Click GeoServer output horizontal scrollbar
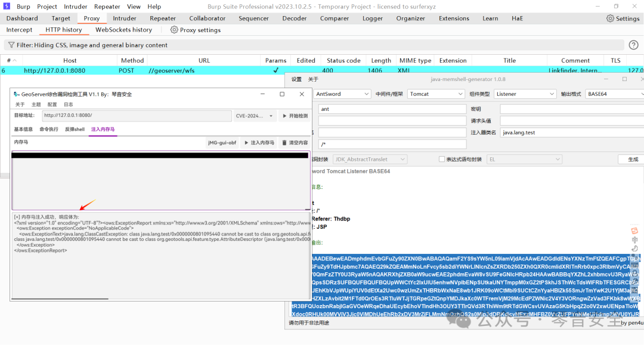 point(60,299)
